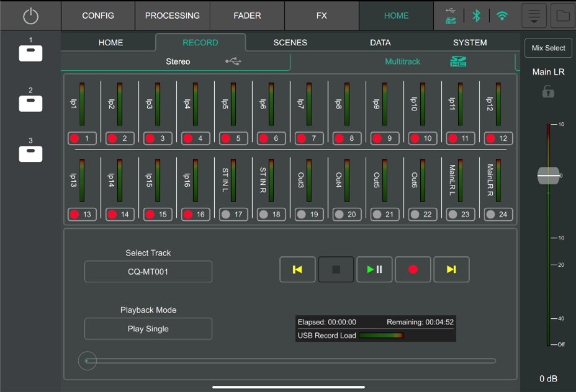Disarm record track 5
This screenshot has height=392, width=576.
tap(233, 138)
